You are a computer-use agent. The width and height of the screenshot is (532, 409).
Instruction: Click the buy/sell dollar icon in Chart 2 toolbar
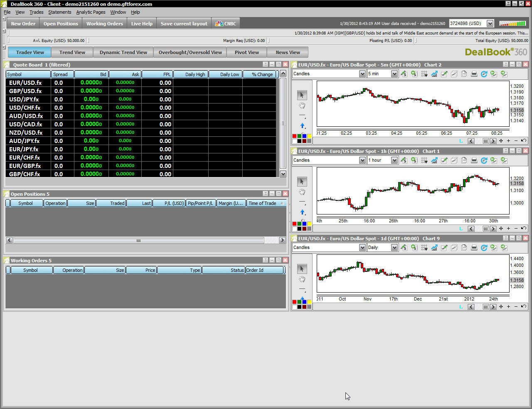[x=404, y=74]
